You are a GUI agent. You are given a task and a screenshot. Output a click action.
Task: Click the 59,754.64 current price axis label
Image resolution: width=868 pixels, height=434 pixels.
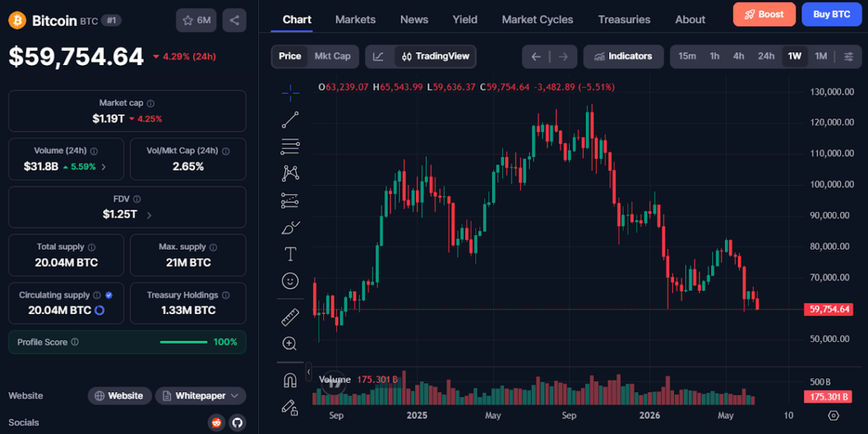[827, 310]
